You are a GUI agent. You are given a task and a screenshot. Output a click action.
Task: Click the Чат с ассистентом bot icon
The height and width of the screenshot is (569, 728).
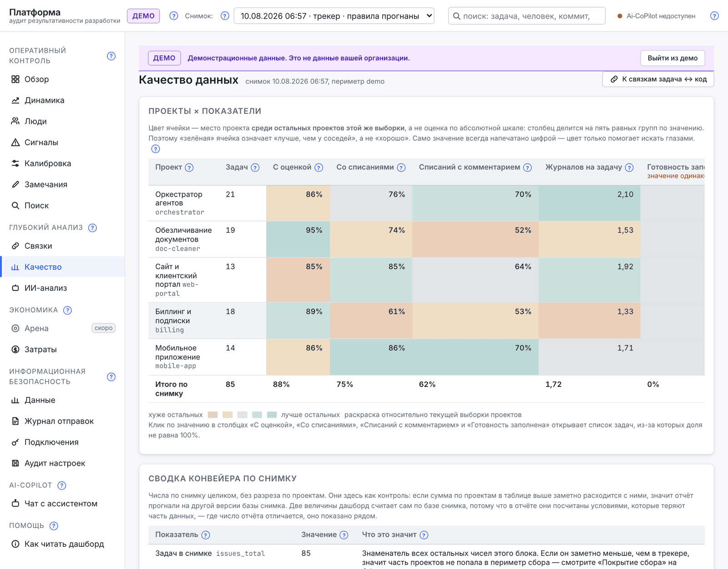(x=15, y=503)
